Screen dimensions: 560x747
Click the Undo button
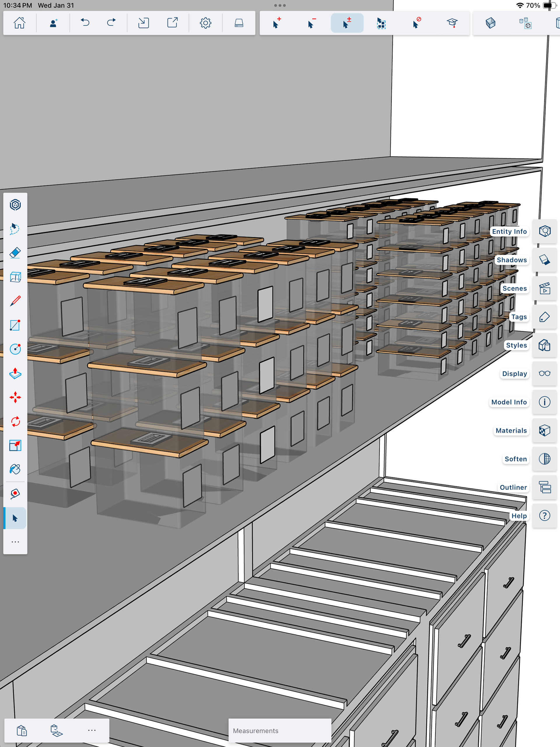[x=85, y=23]
